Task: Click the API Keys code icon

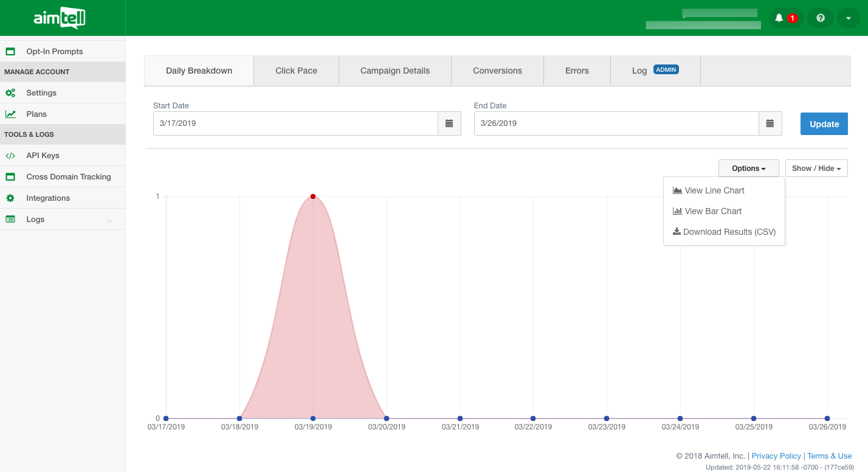Action: [x=10, y=156]
